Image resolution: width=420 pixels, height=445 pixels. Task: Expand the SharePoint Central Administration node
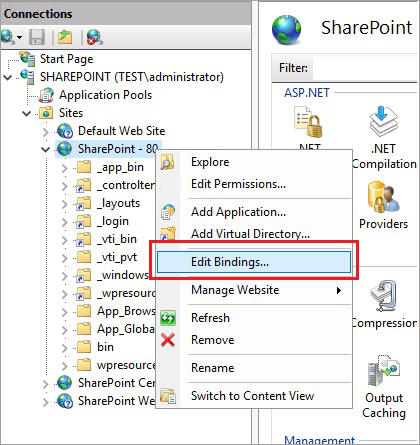[x=46, y=384]
